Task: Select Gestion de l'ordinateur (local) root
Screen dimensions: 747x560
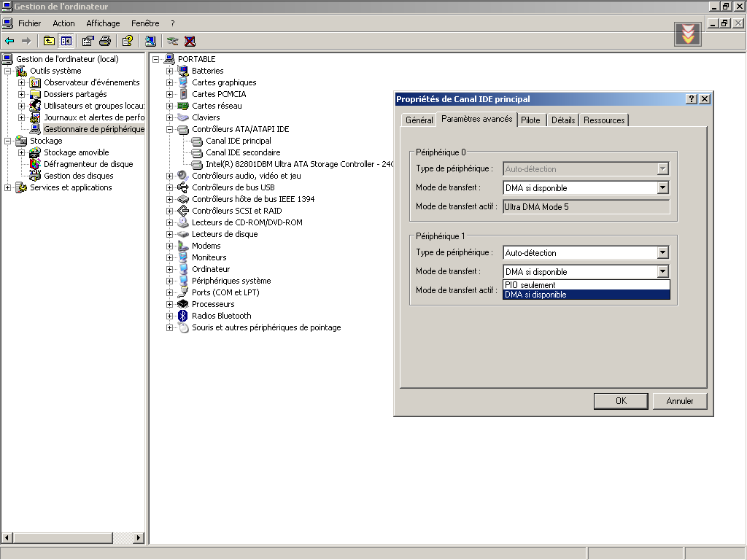Action: [67, 59]
